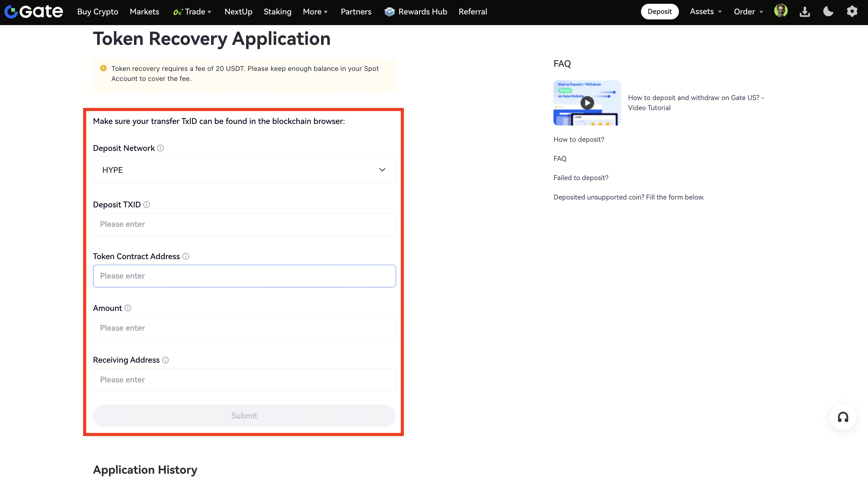This screenshot has height=485, width=868.
Task: Click the Gate logo
Action: click(34, 12)
